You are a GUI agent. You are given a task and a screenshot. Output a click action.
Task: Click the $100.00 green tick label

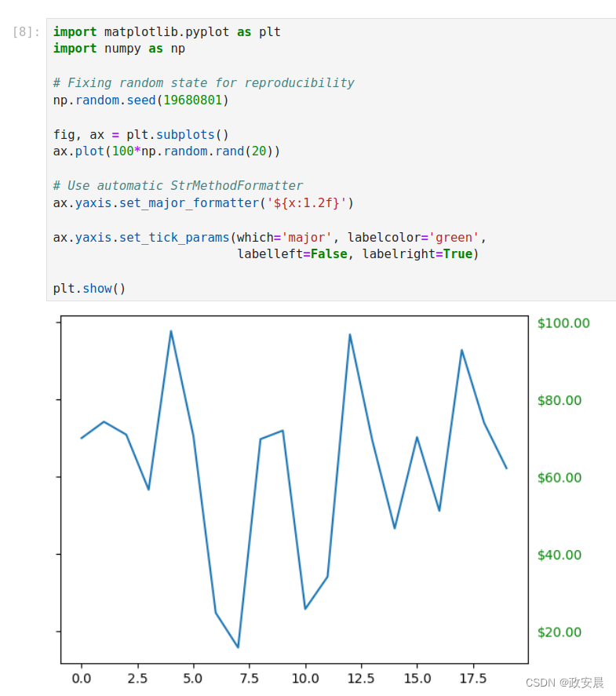coord(563,323)
